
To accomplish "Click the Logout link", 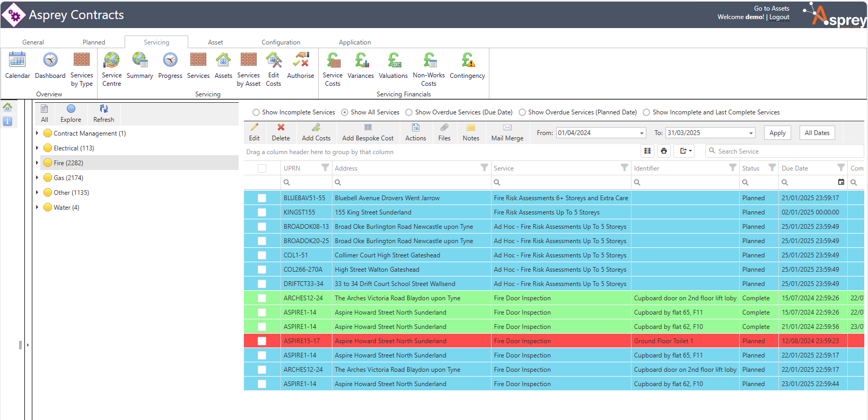I will 779,17.
